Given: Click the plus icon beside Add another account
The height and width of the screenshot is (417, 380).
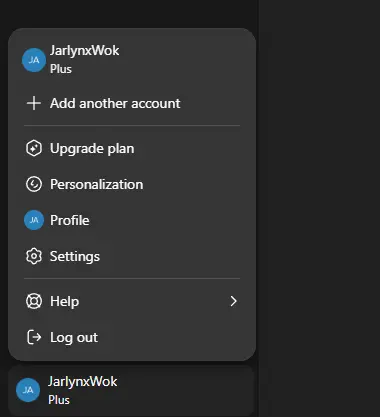Looking at the screenshot, I should pos(34,103).
